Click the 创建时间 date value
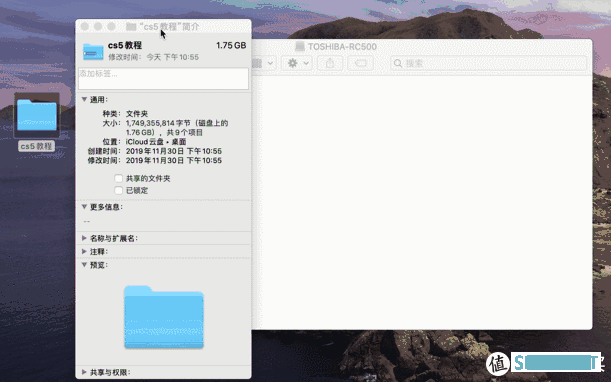Viewport: 611px width, 382px height. [x=174, y=151]
